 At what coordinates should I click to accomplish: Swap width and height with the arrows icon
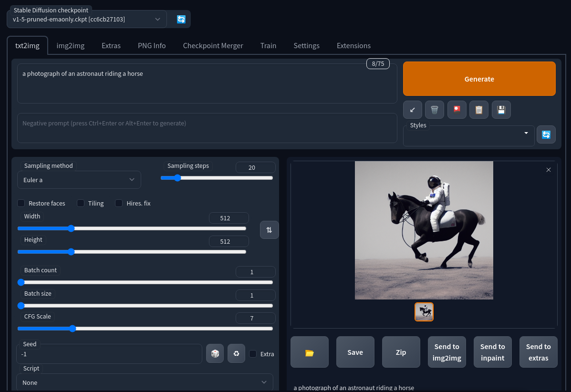(269, 230)
